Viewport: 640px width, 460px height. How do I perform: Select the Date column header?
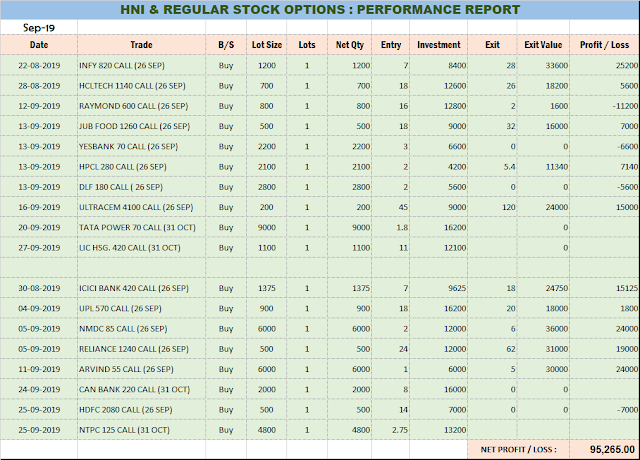point(39,45)
